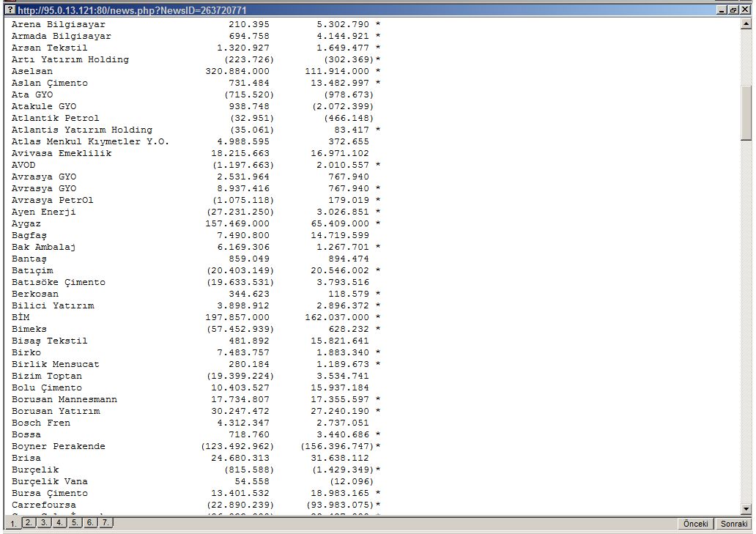This screenshot has width=756, height=534.
Task: Select the Birlik Mensucat entry
Action: click(x=56, y=364)
